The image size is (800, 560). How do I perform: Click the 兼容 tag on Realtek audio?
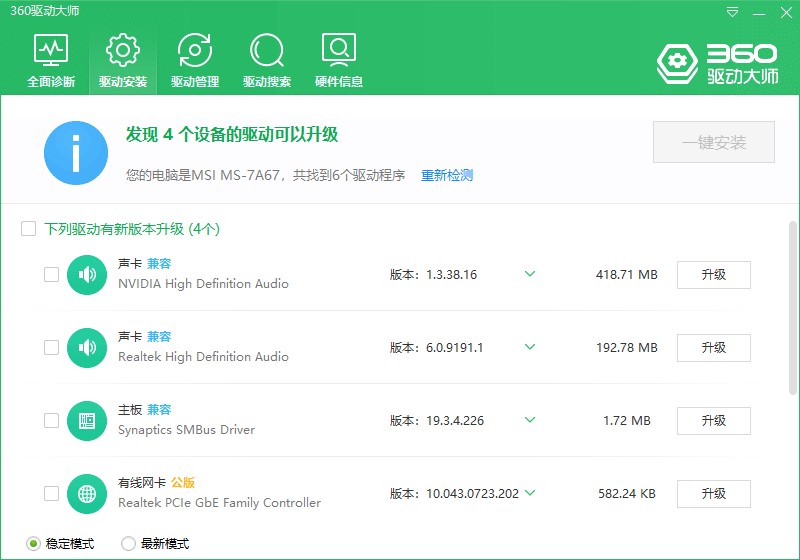coord(159,337)
